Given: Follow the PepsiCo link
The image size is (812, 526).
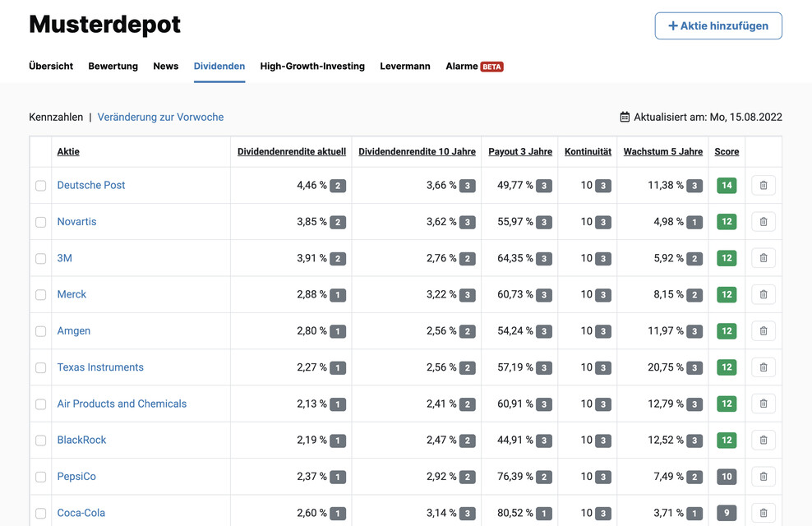Looking at the screenshot, I should point(76,477).
